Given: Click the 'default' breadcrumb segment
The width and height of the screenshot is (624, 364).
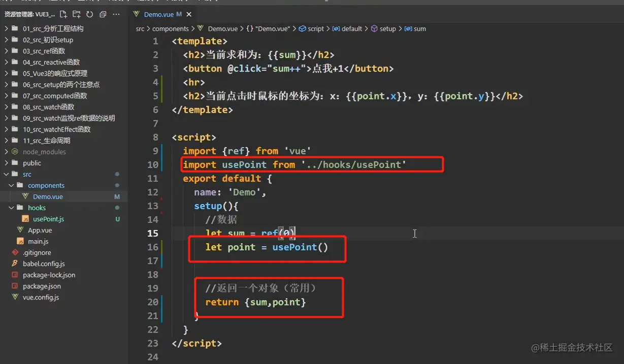Looking at the screenshot, I should 352,29.
